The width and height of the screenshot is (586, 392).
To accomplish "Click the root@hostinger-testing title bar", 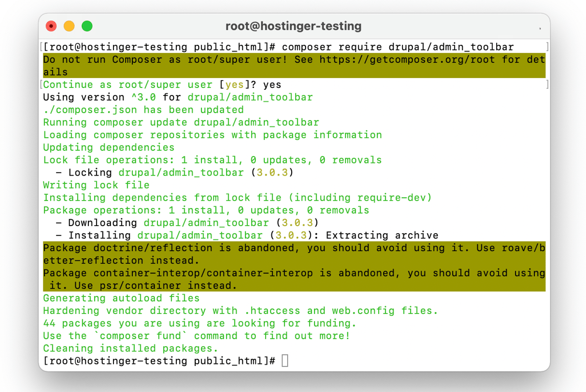I will click(293, 26).
